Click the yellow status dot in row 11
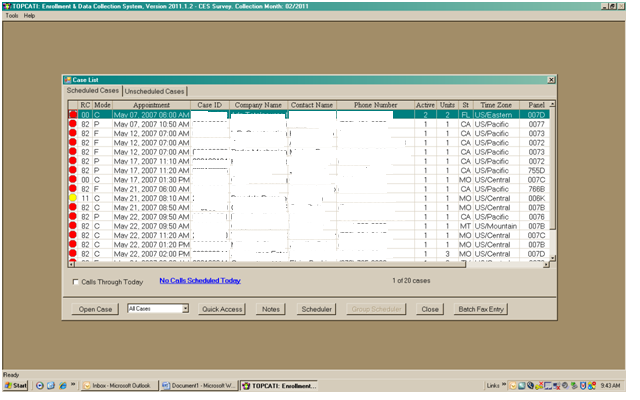This screenshot has height=400, width=640. [72, 198]
